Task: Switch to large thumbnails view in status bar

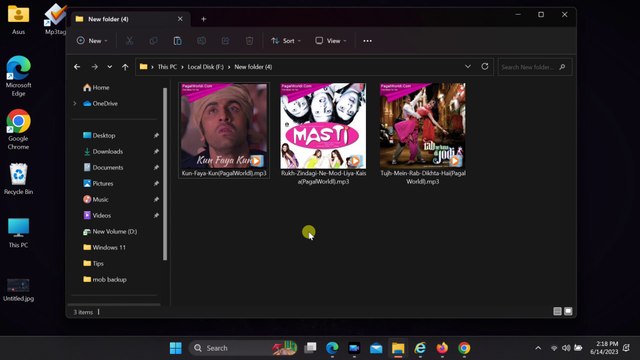Action: point(568,311)
